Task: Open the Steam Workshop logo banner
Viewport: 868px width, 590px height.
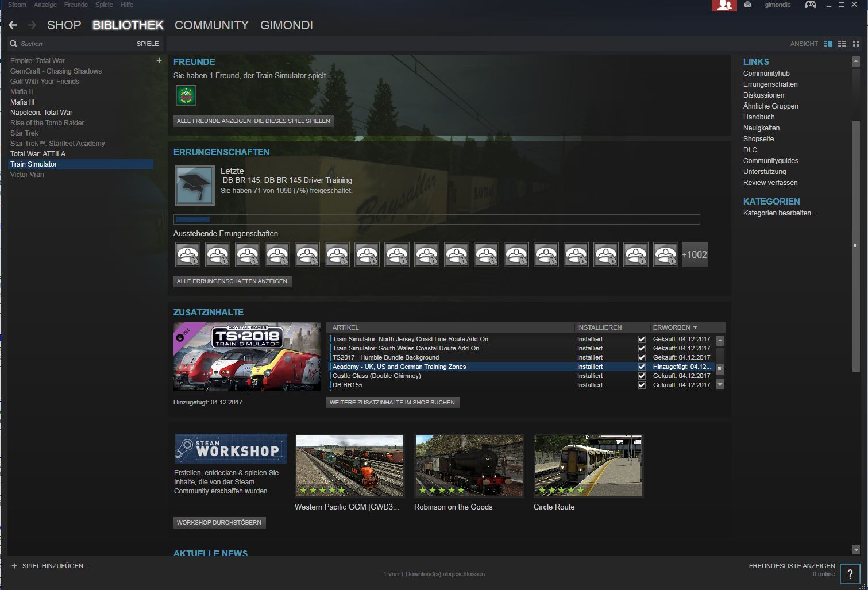Action: tap(231, 449)
